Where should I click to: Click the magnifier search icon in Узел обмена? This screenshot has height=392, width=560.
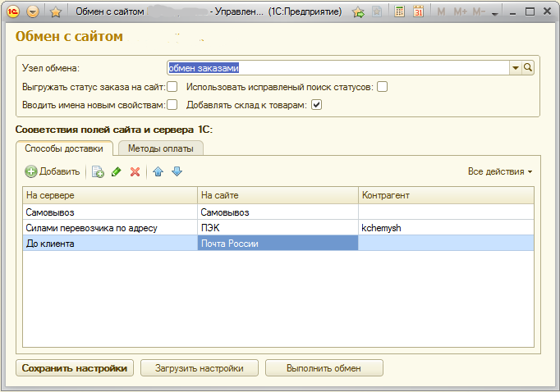click(527, 68)
